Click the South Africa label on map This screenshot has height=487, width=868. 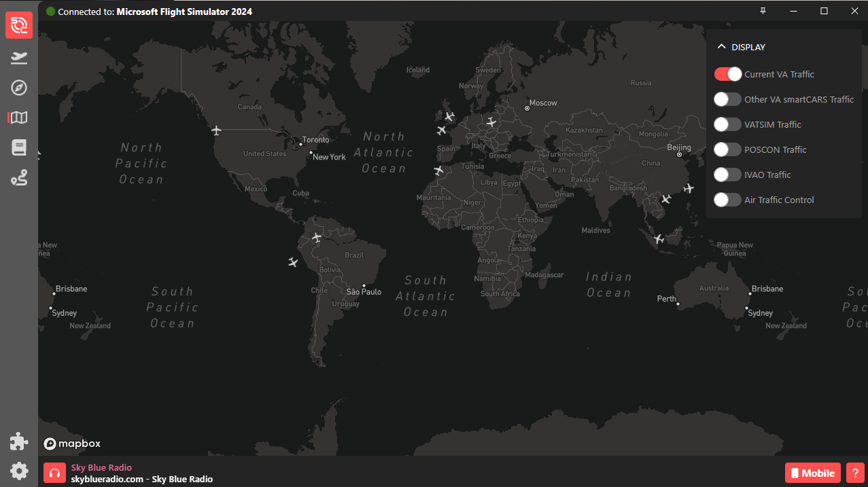tap(500, 293)
